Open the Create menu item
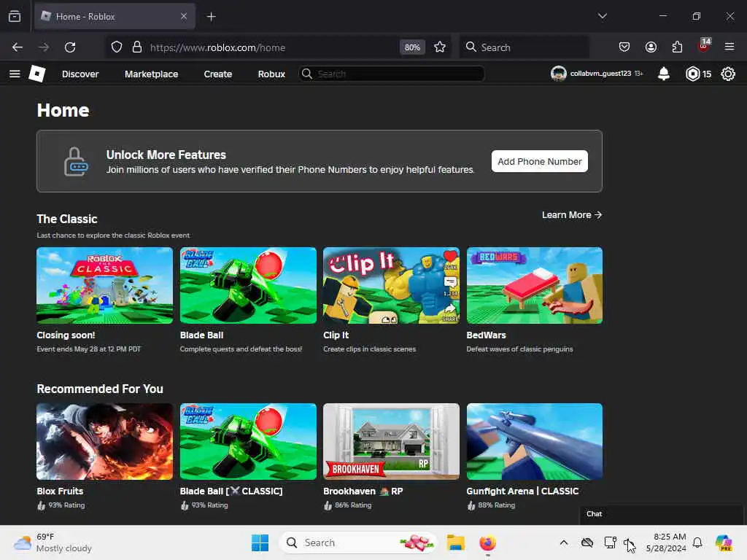The image size is (747, 560). click(217, 74)
